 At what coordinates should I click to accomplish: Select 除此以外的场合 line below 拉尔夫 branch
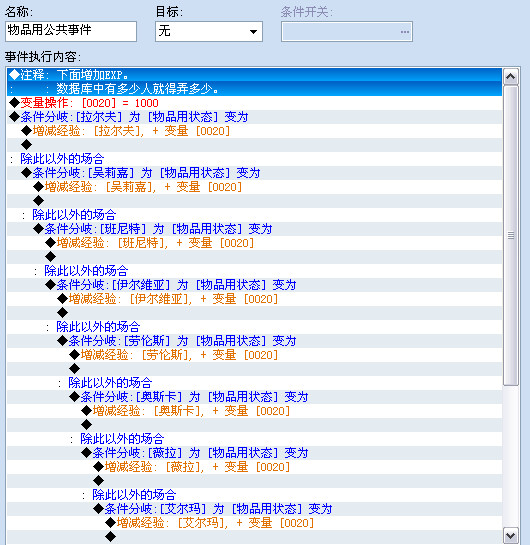coord(255,159)
